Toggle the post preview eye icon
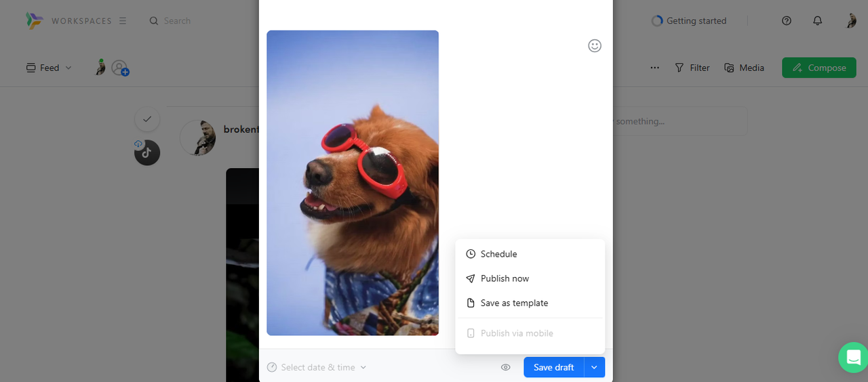868x382 pixels. click(x=505, y=367)
